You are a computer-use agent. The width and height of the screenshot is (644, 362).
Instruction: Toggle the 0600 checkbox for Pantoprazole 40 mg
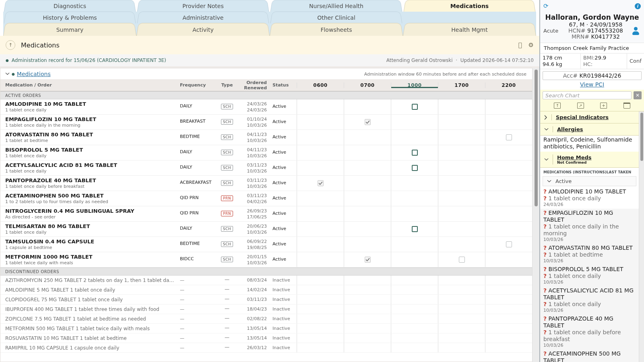pyautogui.click(x=320, y=183)
